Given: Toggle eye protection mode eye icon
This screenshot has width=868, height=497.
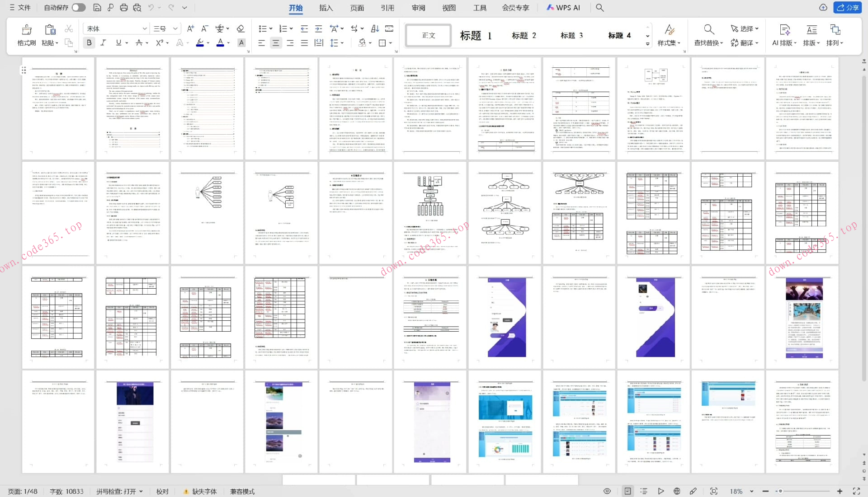Looking at the screenshot, I should click(x=607, y=491).
